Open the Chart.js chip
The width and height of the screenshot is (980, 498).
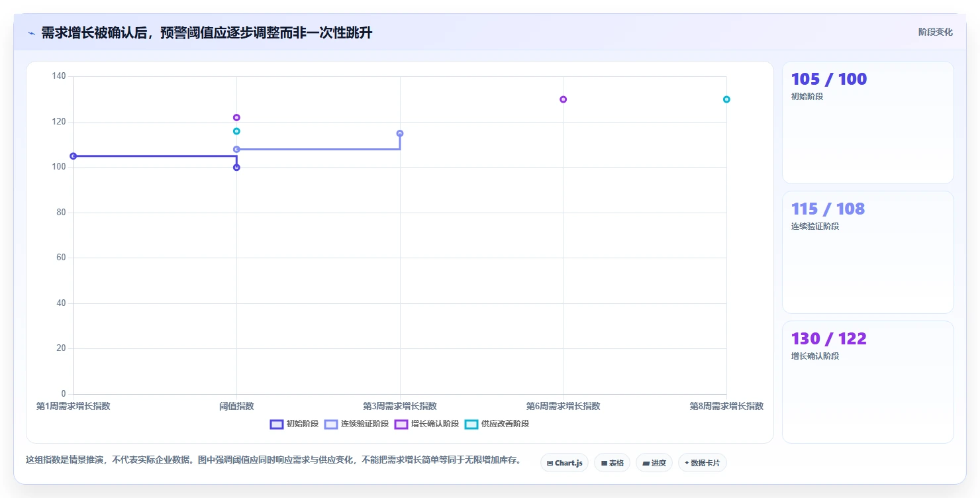(564, 463)
